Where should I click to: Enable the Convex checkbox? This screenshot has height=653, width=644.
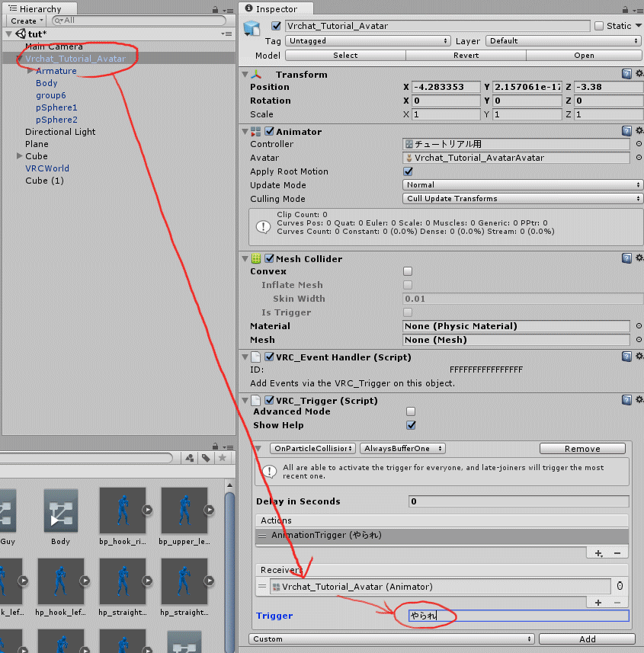pyautogui.click(x=408, y=271)
